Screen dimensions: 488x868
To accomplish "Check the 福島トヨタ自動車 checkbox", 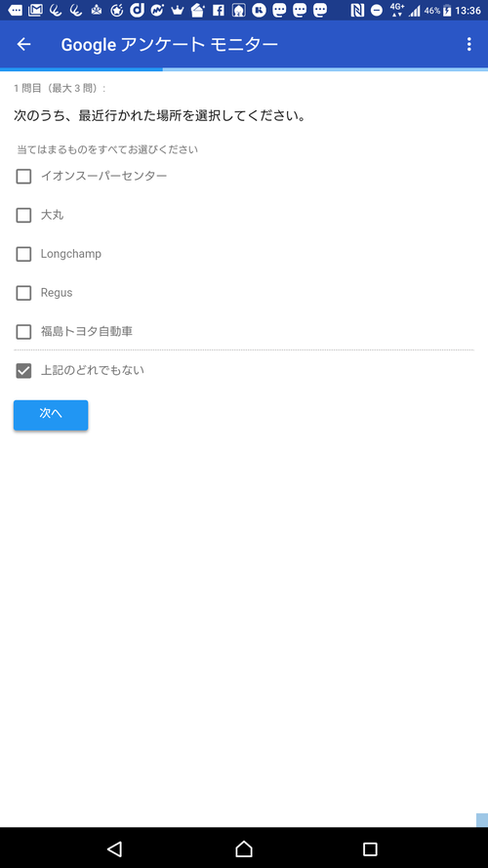I will [x=23, y=332].
